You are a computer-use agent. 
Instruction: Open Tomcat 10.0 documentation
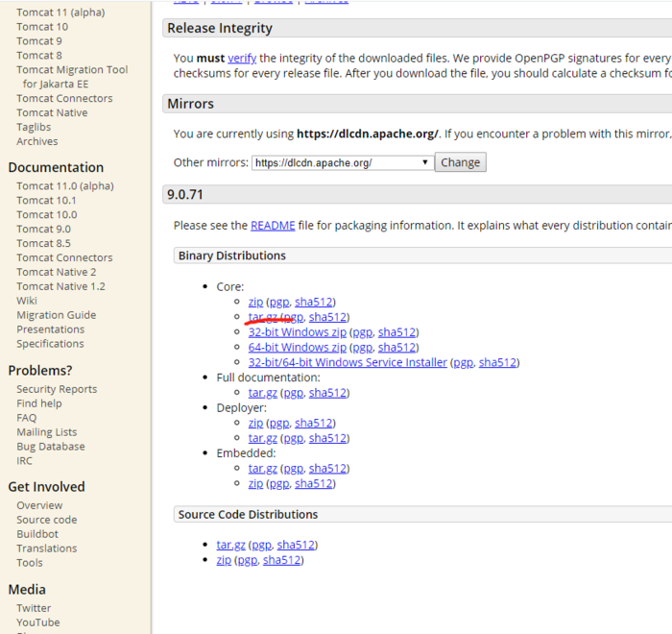47,214
